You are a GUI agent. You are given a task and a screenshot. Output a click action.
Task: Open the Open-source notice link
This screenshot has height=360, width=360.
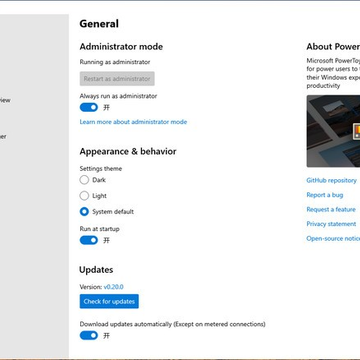[x=333, y=239]
